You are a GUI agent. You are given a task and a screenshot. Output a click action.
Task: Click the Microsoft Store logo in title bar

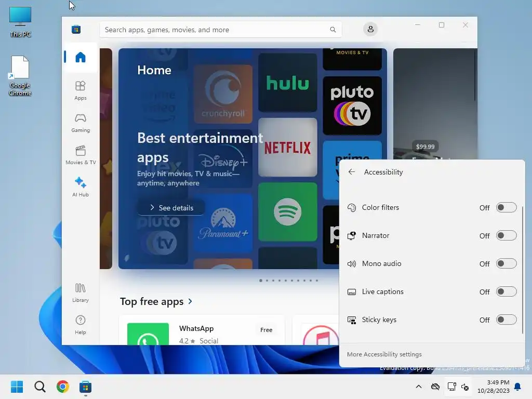(x=76, y=30)
